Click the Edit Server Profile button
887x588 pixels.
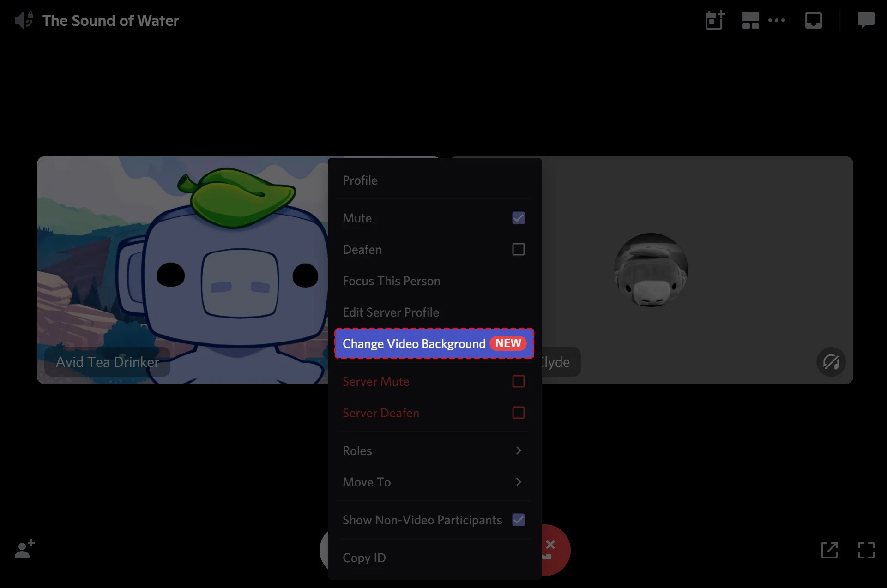pos(391,312)
